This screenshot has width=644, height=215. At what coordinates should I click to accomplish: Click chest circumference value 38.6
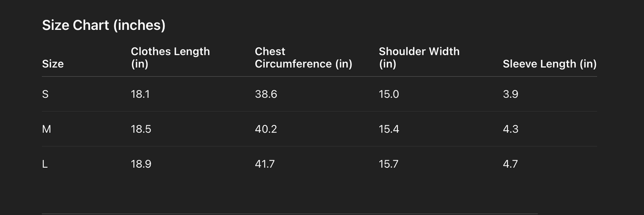point(266,94)
